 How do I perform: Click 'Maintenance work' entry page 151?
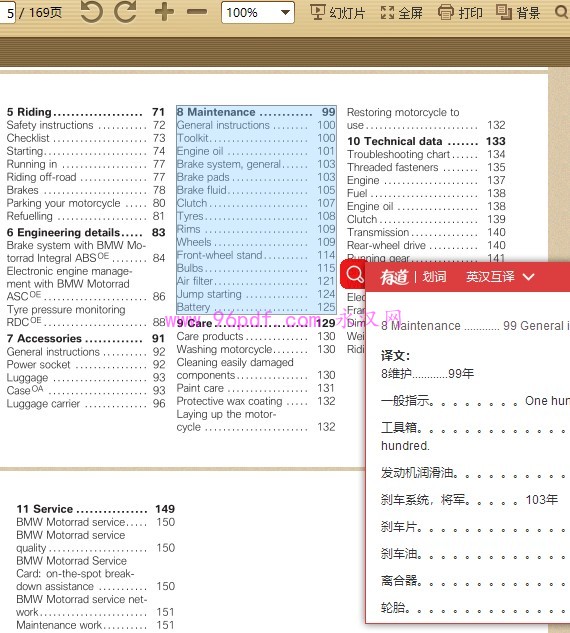[95, 625]
